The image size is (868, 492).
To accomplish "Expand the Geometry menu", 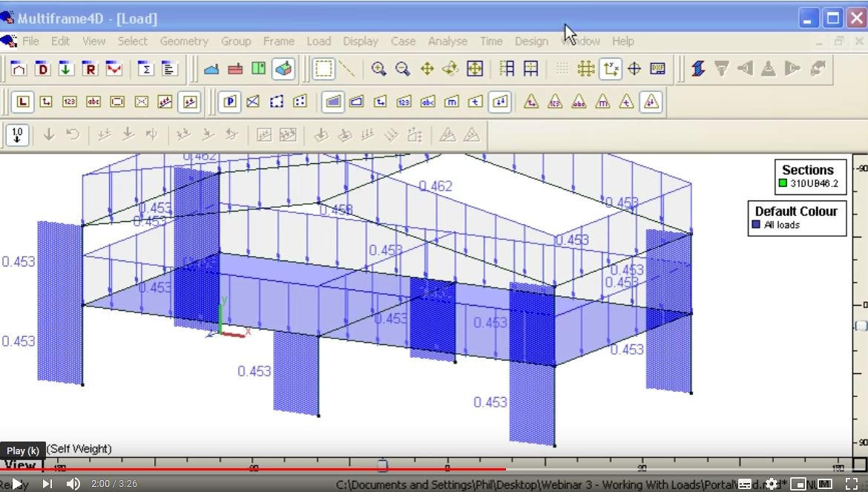I will click(184, 42).
